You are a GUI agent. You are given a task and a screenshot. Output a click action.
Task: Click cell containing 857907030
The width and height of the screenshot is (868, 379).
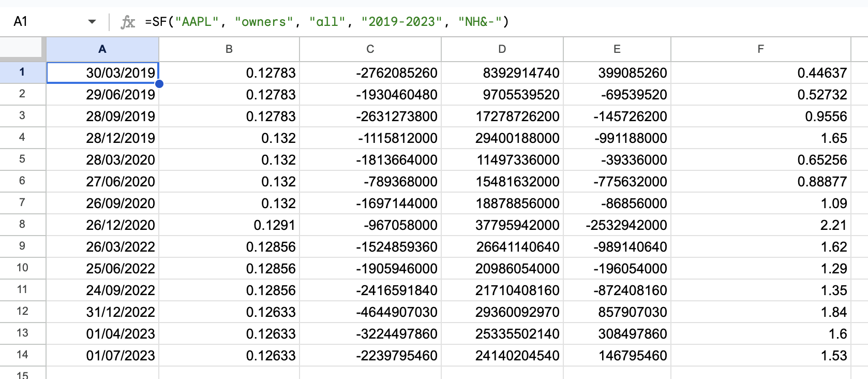pyautogui.click(x=617, y=312)
